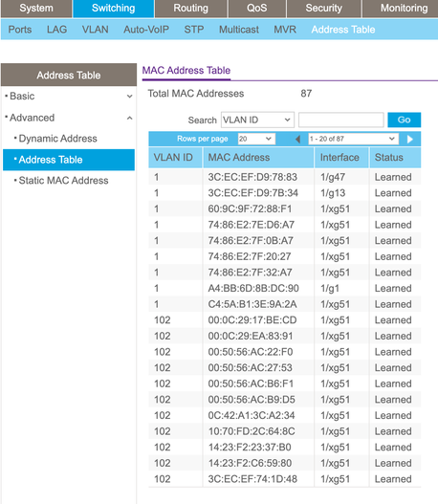Click interface cell 1/g13

point(333,193)
